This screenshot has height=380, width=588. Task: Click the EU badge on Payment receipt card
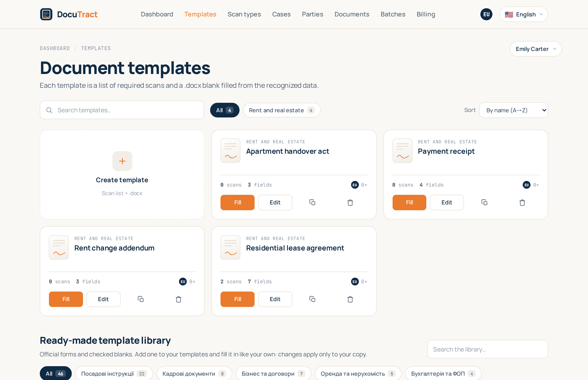point(527,185)
